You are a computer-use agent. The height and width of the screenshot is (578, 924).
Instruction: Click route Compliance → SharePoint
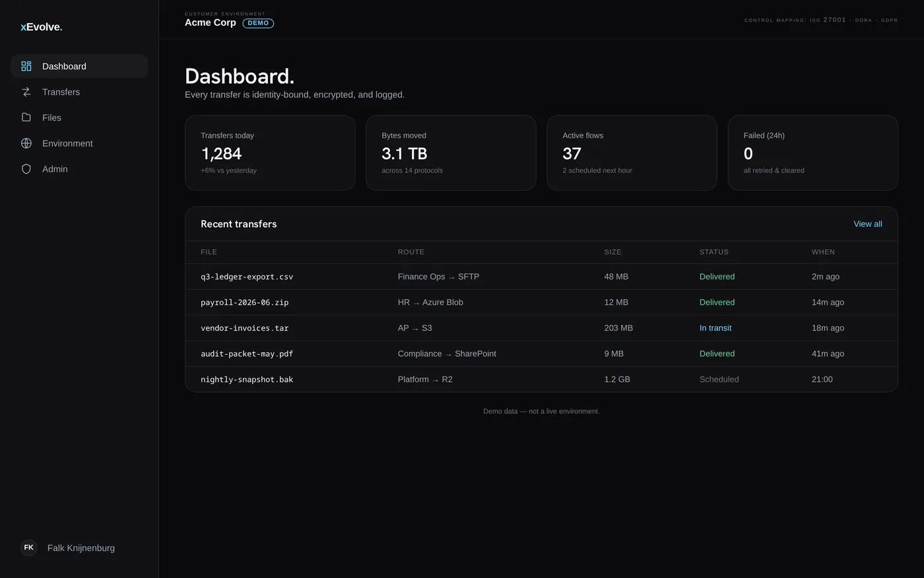click(x=447, y=354)
